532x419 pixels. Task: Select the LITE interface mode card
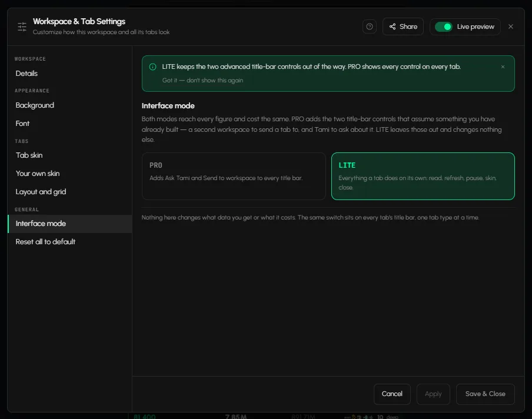pyautogui.click(x=423, y=176)
